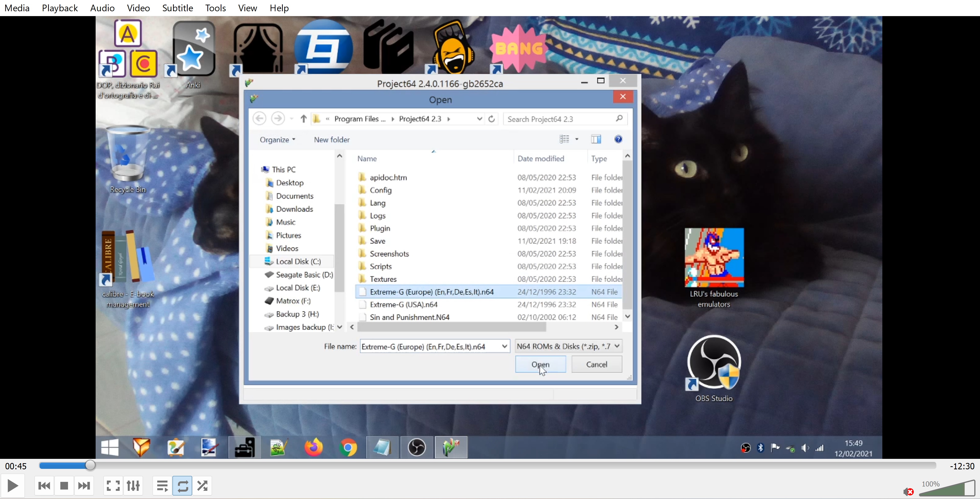Toggle random shuffle playback
Viewport: 980px width, 499px height.
click(x=202, y=486)
